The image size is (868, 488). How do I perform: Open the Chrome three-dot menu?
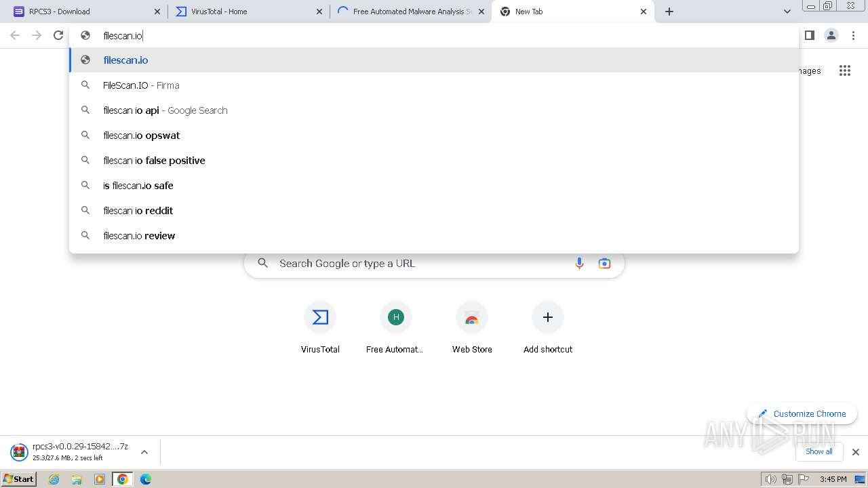click(x=853, y=35)
